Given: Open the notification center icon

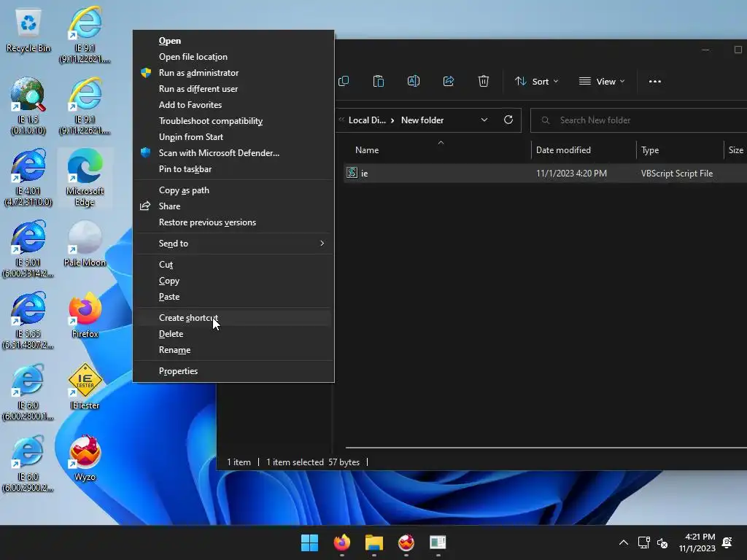Looking at the screenshot, I should [x=727, y=542].
